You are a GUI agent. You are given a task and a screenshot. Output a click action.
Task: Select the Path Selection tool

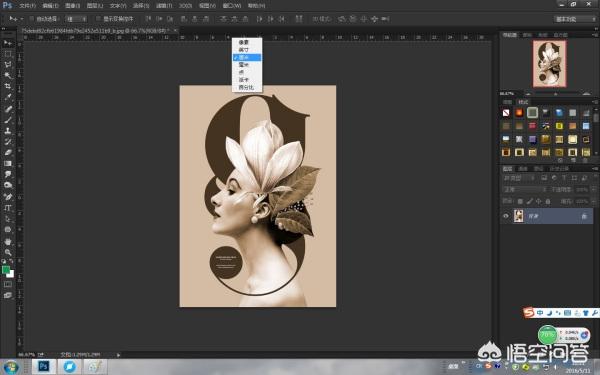click(x=8, y=218)
